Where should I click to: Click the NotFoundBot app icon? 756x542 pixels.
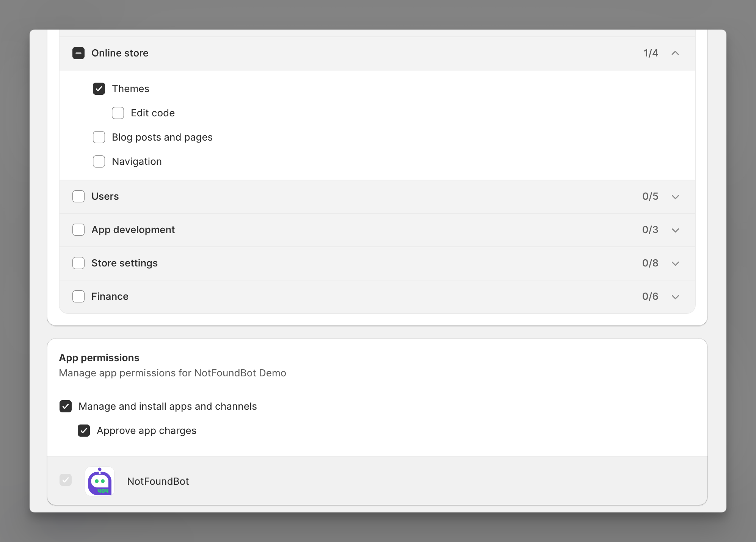(100, 481)
